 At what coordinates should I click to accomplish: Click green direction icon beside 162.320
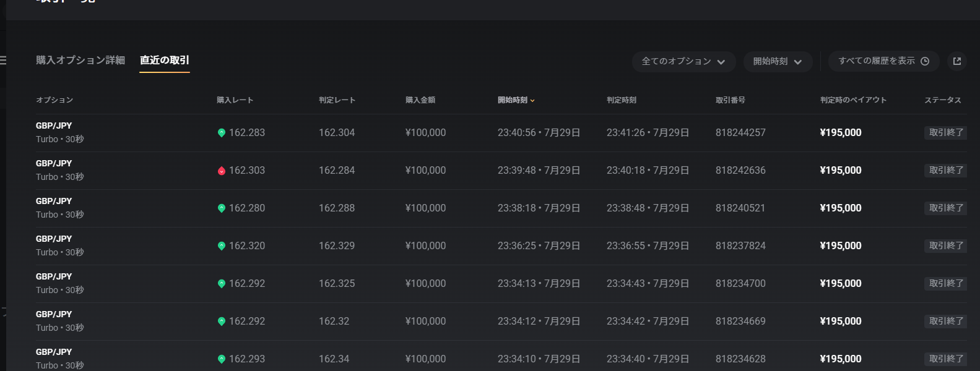tap(222, 246)
